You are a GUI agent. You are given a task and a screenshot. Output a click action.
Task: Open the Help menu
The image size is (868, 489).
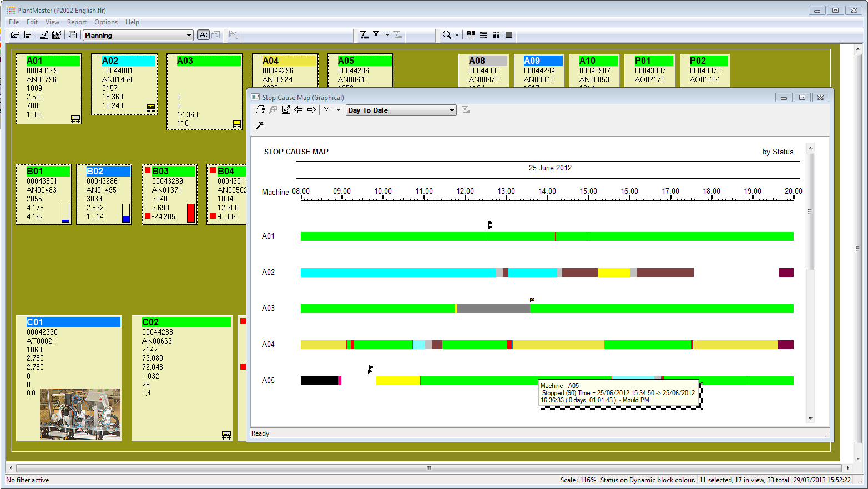[x=132, y=22]
